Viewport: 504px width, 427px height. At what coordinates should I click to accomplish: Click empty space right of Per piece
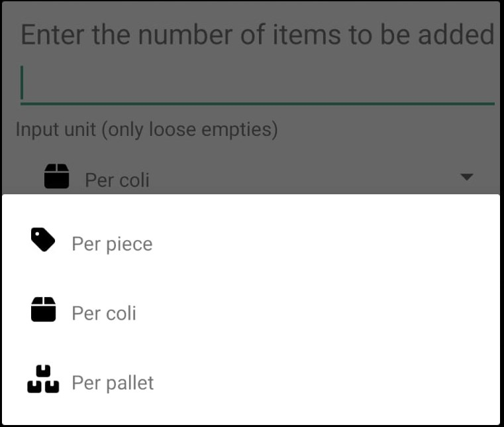point(321,243)
